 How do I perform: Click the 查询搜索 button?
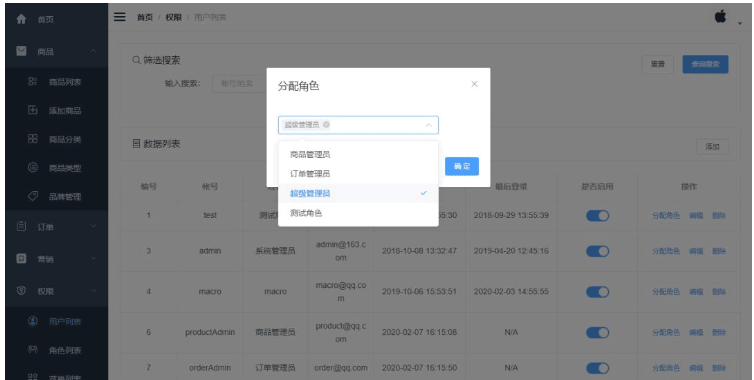coord(705,64)
